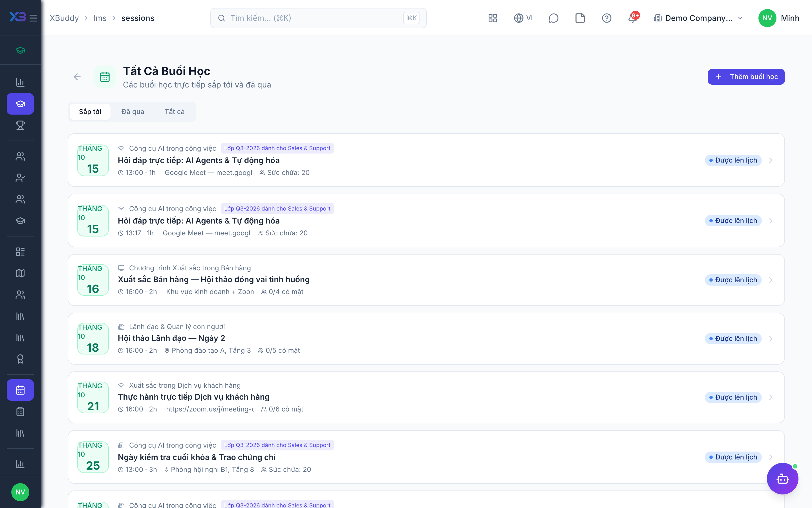Open the award ribbon icon in sidebar

click(20, 359)
